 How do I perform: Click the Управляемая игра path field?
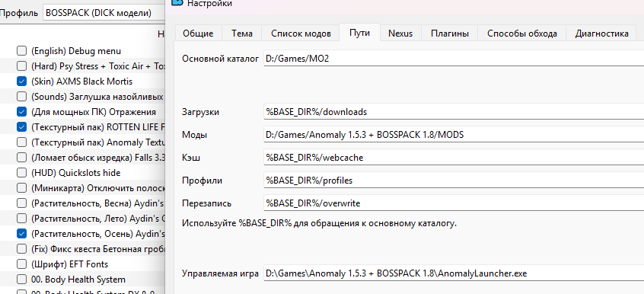click(454, 273)
